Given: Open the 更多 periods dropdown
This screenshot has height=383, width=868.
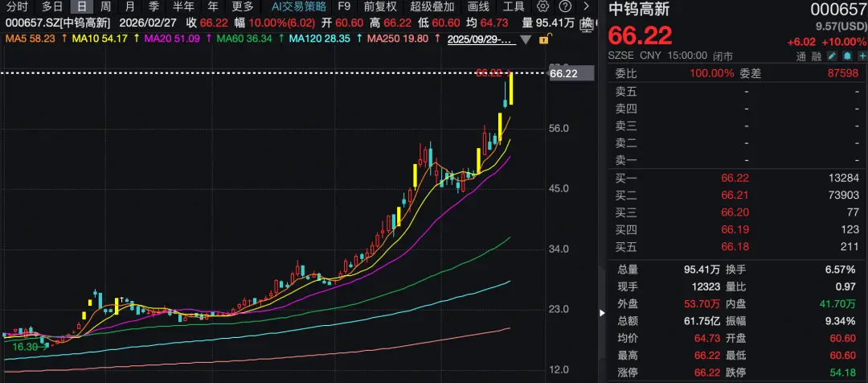Looking at the screenshot, I should [243, 6].
